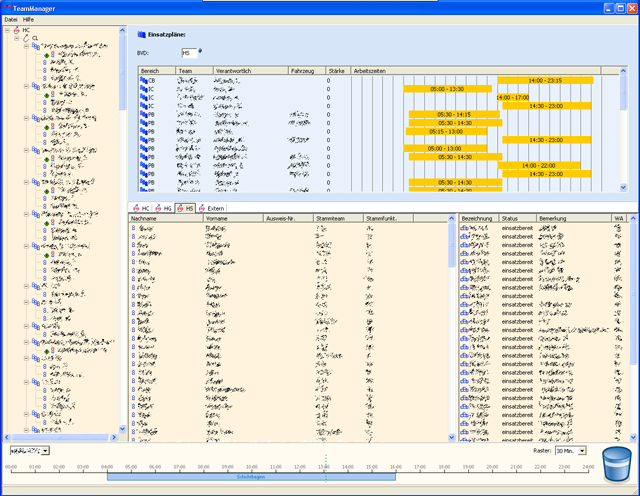
Task: Click the tree panel's scroll-up arrow
Action: coord(122,30)
